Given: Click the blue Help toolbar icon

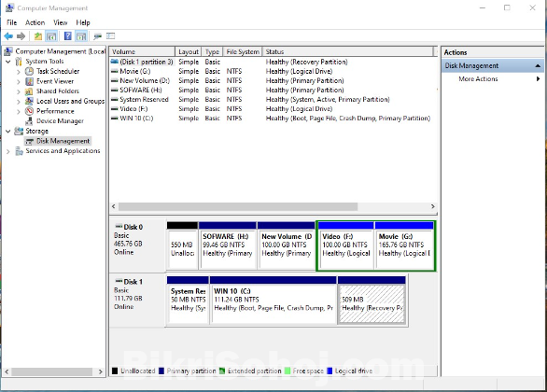Looking at the screenshot, I should click(68, 35).
